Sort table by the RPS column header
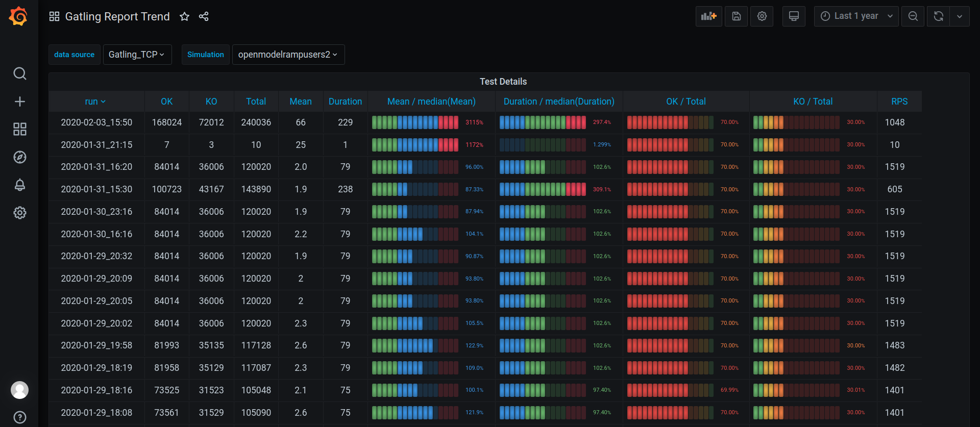 (x=899, y=102)
